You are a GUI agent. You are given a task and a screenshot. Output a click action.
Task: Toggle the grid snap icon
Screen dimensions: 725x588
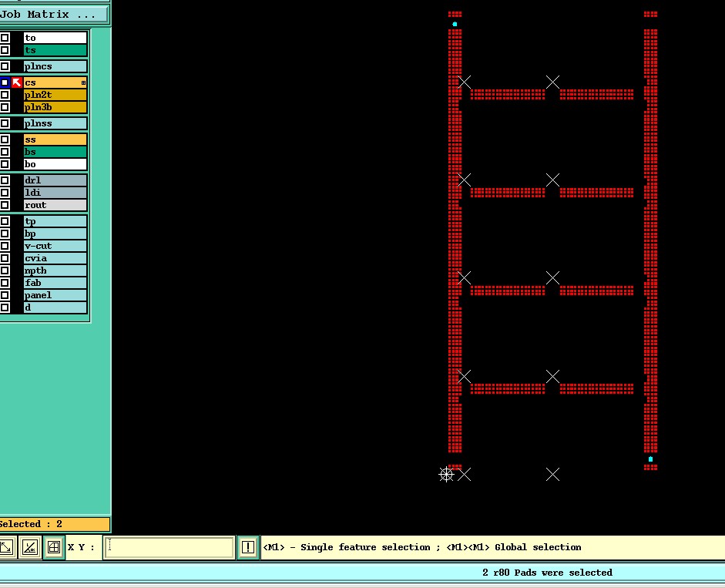(x=54, y=547)
